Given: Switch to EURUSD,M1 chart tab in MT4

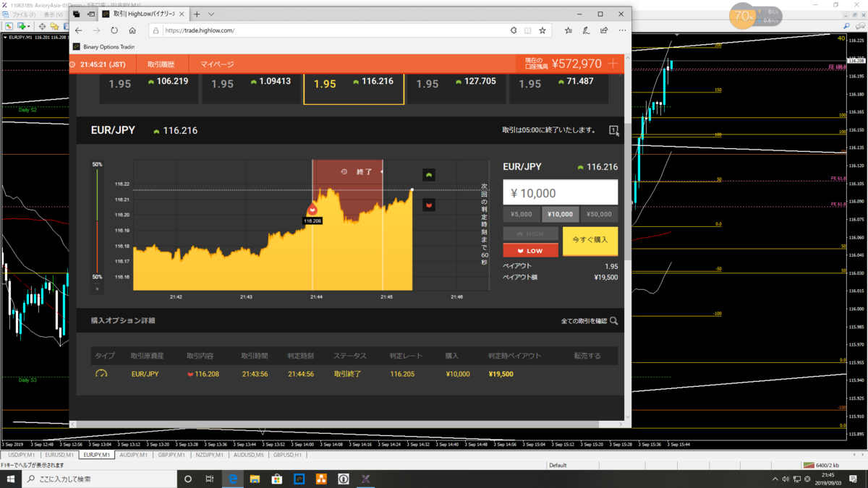Looking at the screenshot, I should tap(59, 455).
